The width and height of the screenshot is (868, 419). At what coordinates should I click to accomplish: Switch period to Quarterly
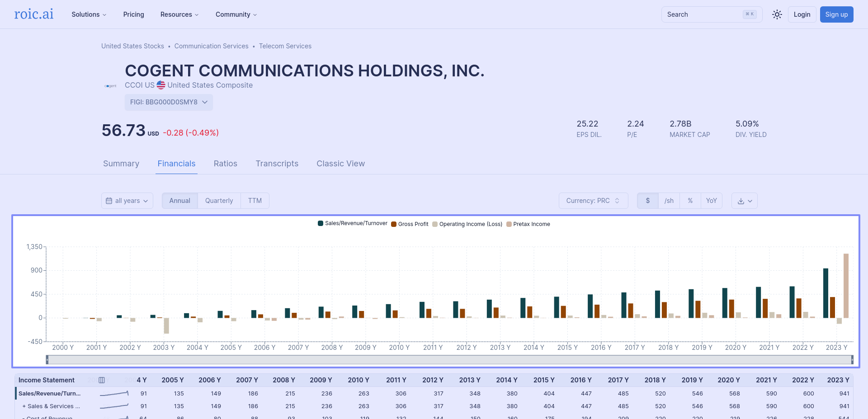click(x=219, y=201)
